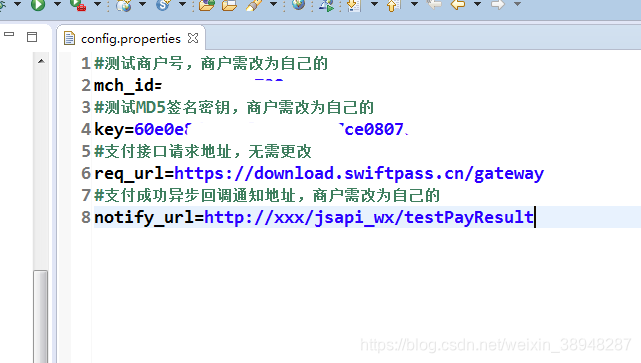Screen dimensions: 641x363
Task: Open the debug configurations dropdown arrow
Action: coord(17,4)
